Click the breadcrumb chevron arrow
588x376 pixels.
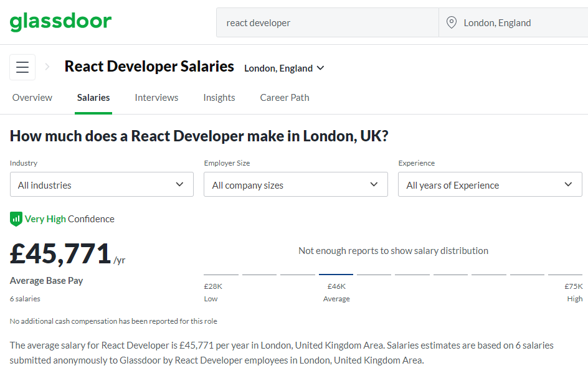(47, 67)
